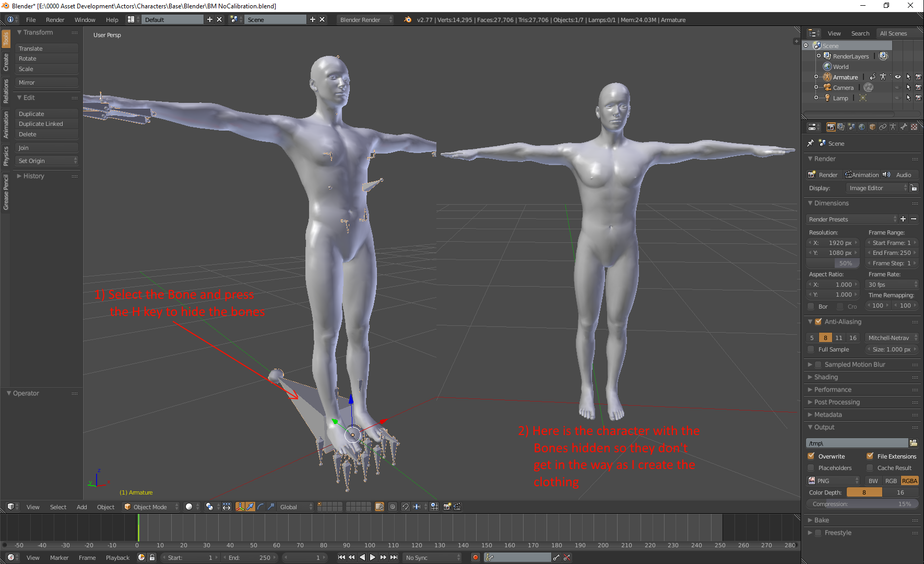Image resolution: width=924 pixels, height=564 pixels.
Task: Open the Render properties camera tab
Action: (831, 127)
